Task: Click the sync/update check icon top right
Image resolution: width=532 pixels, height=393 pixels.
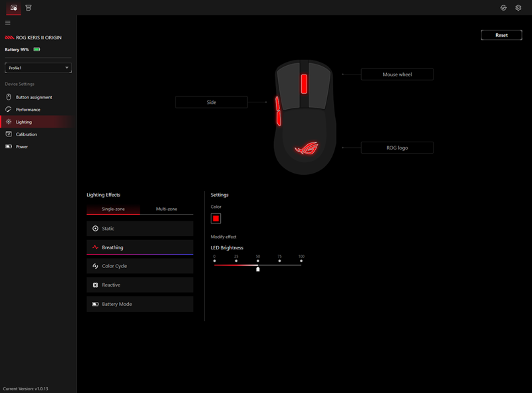Action: coord(504,7)
